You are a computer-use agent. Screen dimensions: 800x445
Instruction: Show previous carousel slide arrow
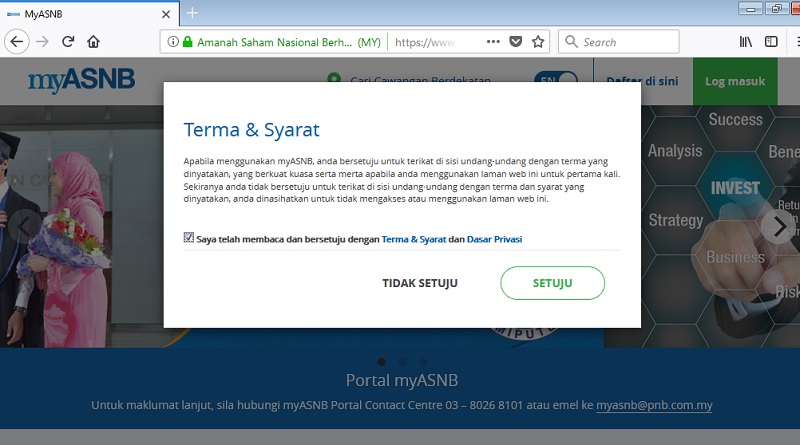[23, 226]
